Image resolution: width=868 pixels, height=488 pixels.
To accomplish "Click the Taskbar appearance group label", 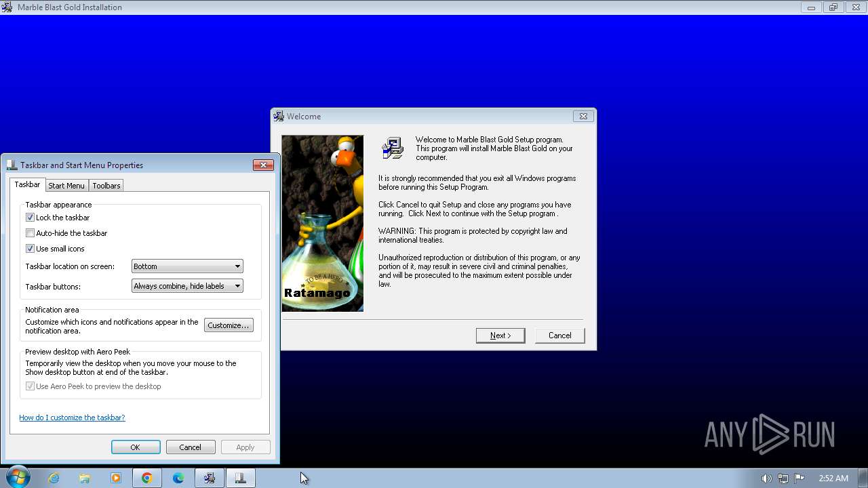I will click(x=58, y=205).
